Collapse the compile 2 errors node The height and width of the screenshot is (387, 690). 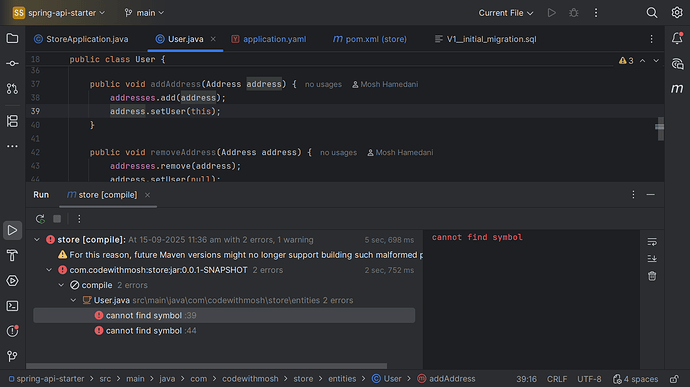[x=61, y=285]
